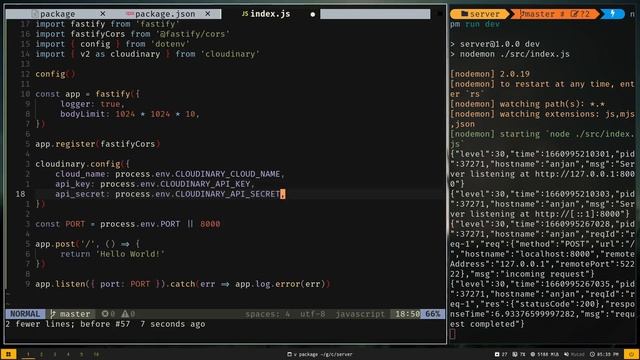Click the server folder segment in terminal prompt
This screenshot has height=360, width=640.
click(x=480, y=14)
